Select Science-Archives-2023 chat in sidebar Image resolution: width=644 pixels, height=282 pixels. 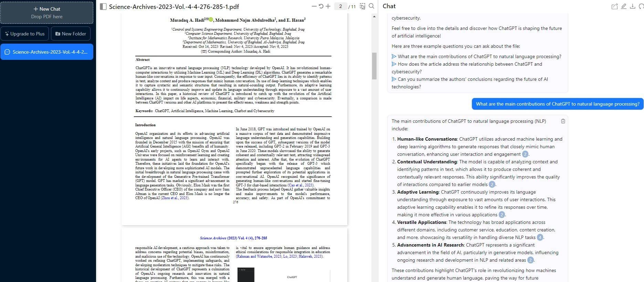click(x=47, y=52)
